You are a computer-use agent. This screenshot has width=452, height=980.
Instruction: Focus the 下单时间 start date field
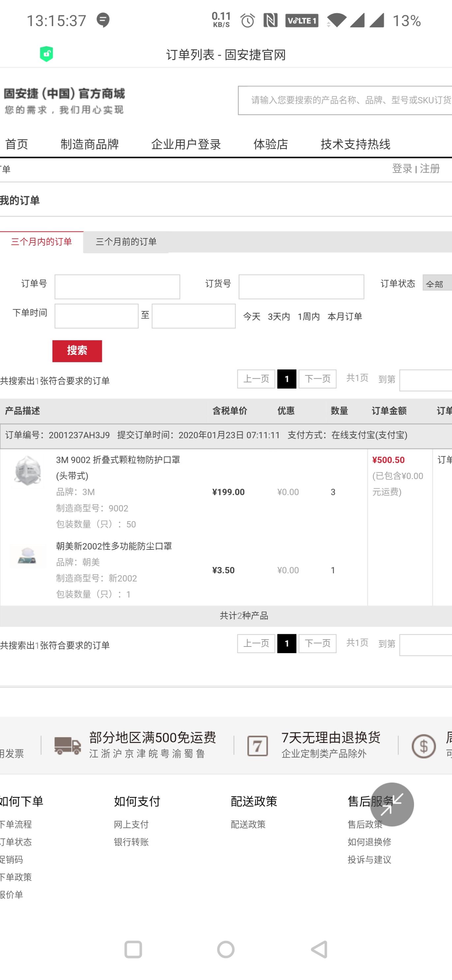coord(96,316)
